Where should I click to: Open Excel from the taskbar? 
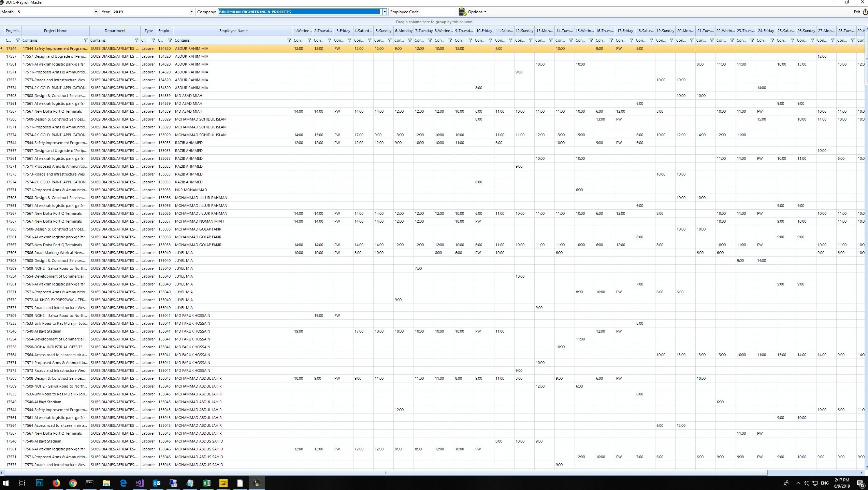point(207,483)
